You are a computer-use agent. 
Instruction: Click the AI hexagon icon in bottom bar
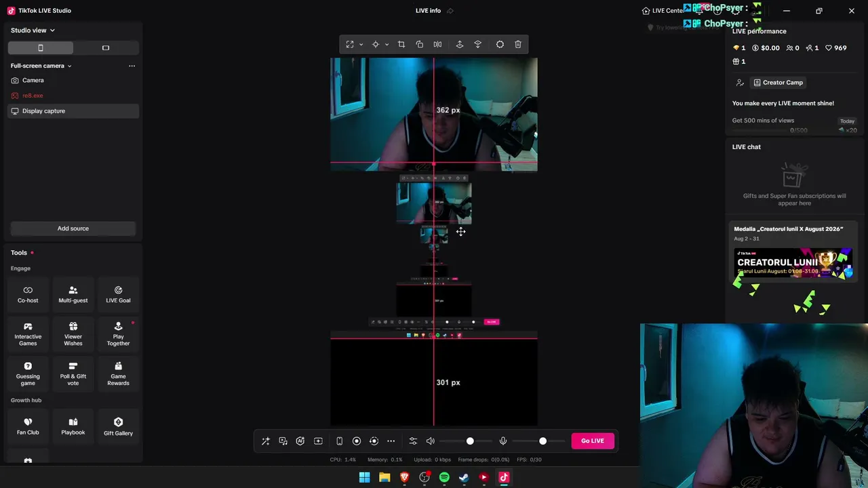pyautogui.click(x=300, y=441)
